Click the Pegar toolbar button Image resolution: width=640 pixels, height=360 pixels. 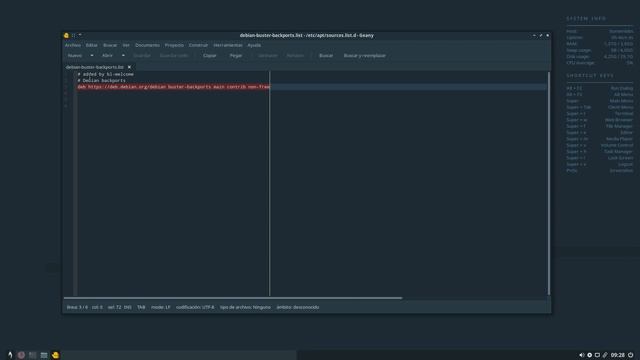(236, 56)
